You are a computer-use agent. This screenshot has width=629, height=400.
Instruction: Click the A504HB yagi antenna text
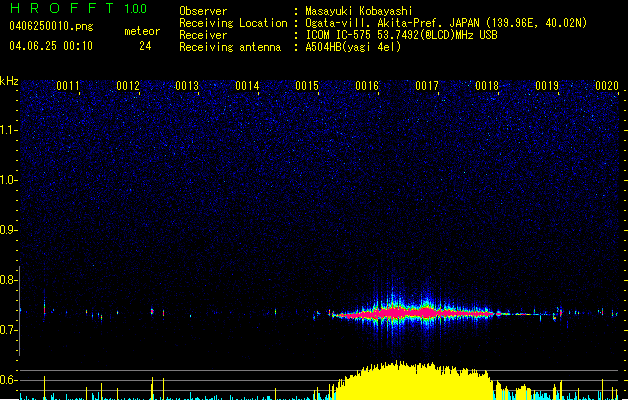[x=353, y=47]
